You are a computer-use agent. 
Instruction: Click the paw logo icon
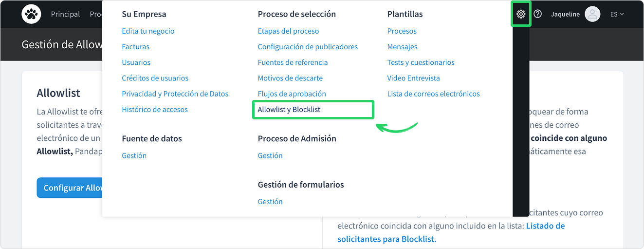(32, 14)
